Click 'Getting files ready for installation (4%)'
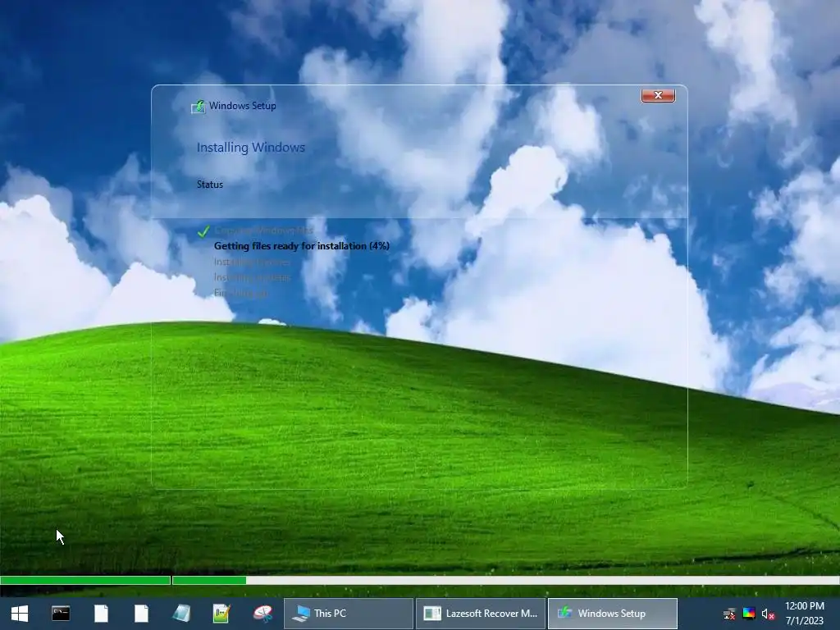This screenshot has width=840, height=630. pyautogui.click(x=302, y=246)
